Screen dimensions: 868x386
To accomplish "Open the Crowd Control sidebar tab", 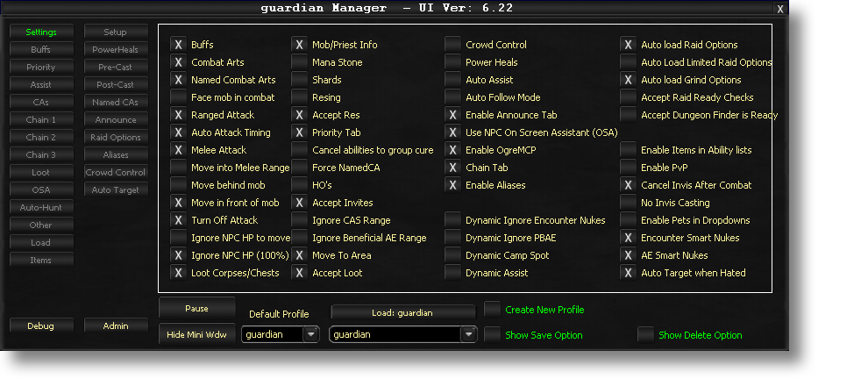I will pyautogui.click(x=116, y=172).
